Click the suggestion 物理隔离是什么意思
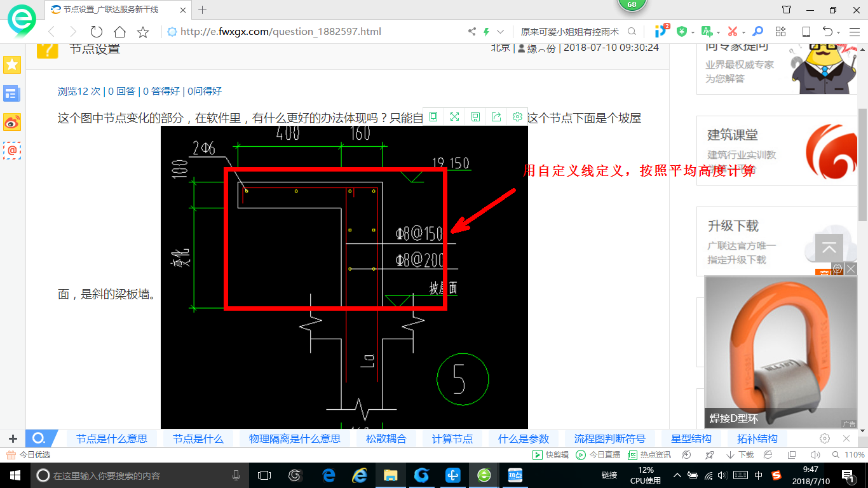This screenshot has height=488, width=868. point(295,438)
